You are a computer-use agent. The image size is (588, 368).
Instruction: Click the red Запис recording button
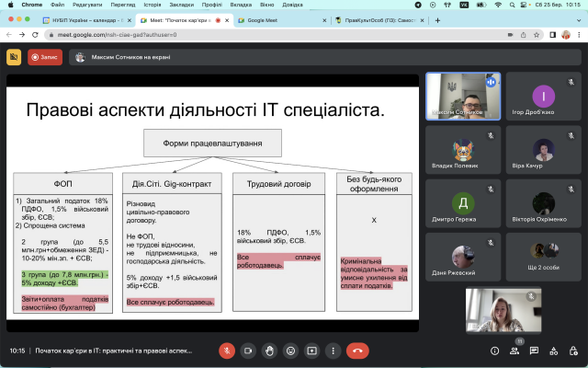(x=45, y=57)
